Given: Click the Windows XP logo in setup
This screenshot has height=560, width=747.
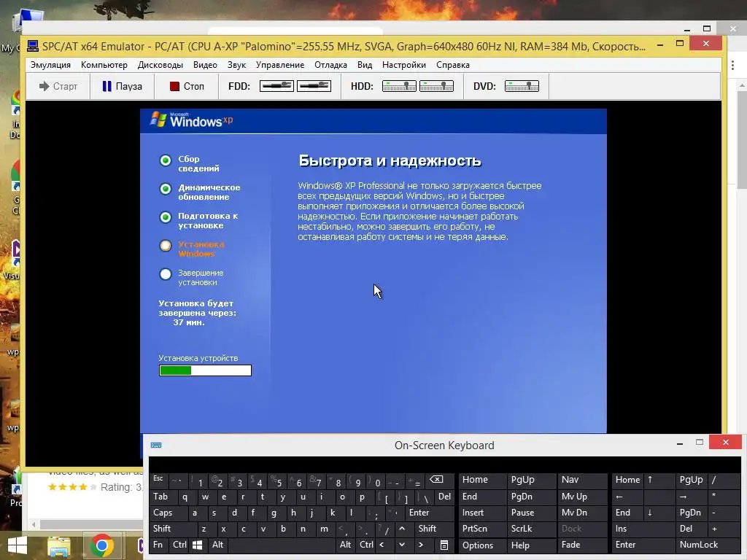Looking at the screenshot, I should (192, 120).
